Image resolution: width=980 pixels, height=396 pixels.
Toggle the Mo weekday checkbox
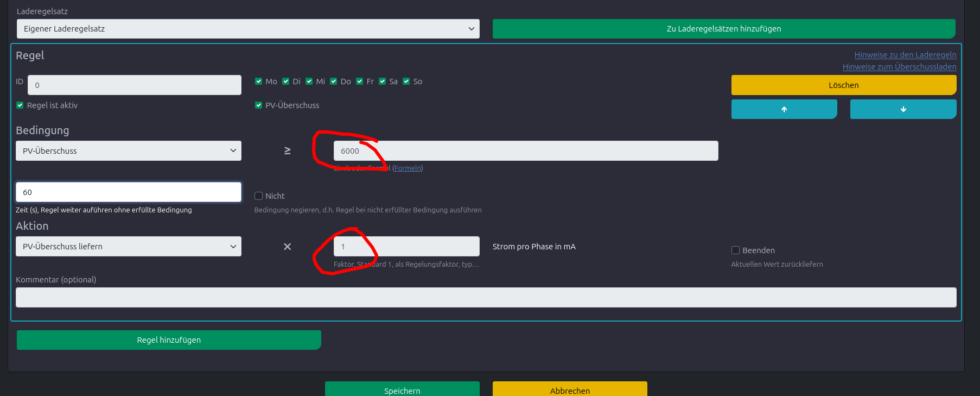click(259, 81)
